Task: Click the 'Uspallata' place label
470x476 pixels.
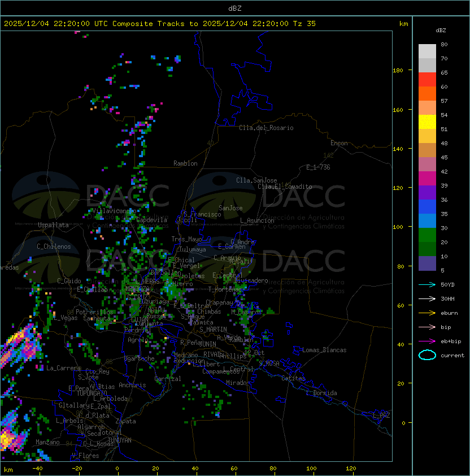Action: pyautogui.click(x=53, y=225)
